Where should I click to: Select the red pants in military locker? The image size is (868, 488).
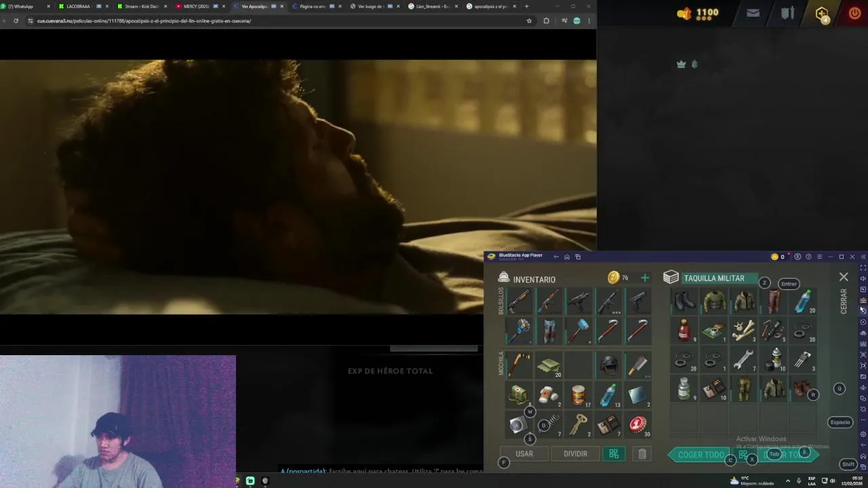[773, 301]
